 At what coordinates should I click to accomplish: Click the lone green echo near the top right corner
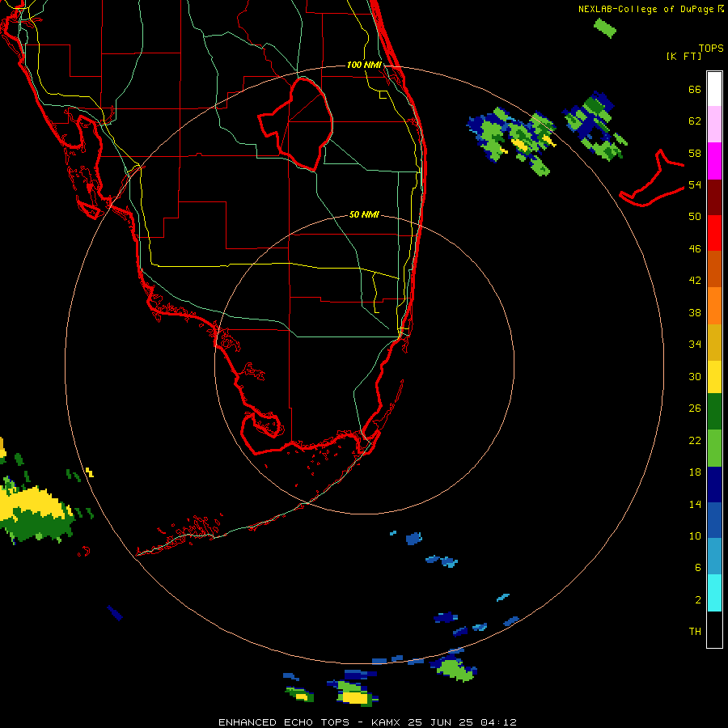pyautogui.click(x=605, y=28)
